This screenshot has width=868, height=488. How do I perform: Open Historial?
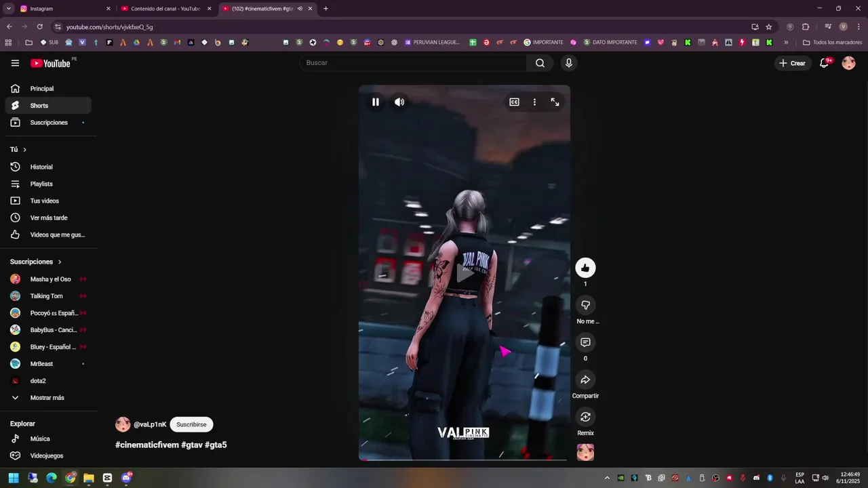point(48,167)
